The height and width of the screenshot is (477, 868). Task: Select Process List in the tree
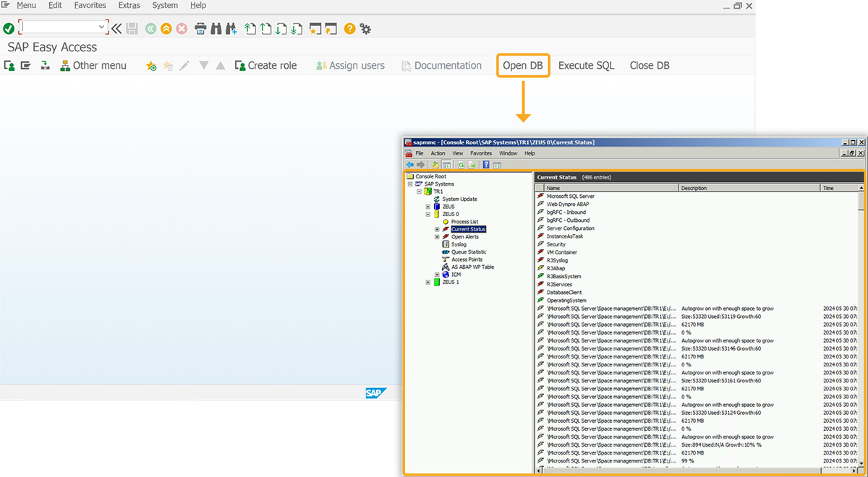tap(464, 222)
